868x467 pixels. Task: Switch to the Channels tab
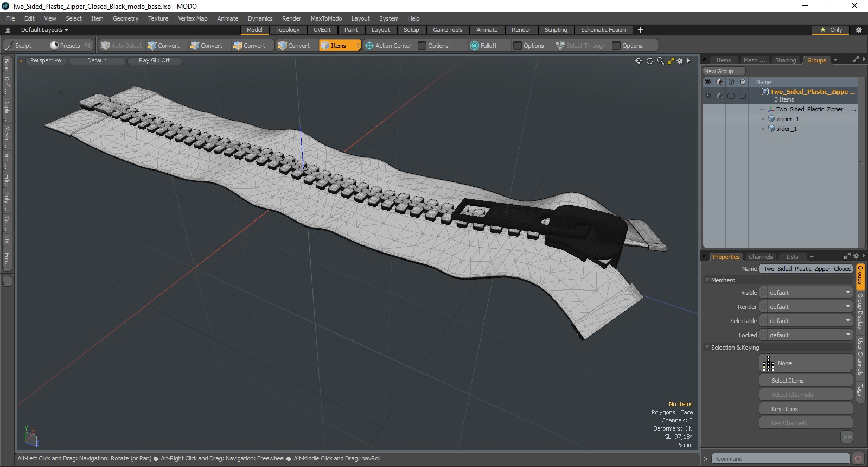760,257
